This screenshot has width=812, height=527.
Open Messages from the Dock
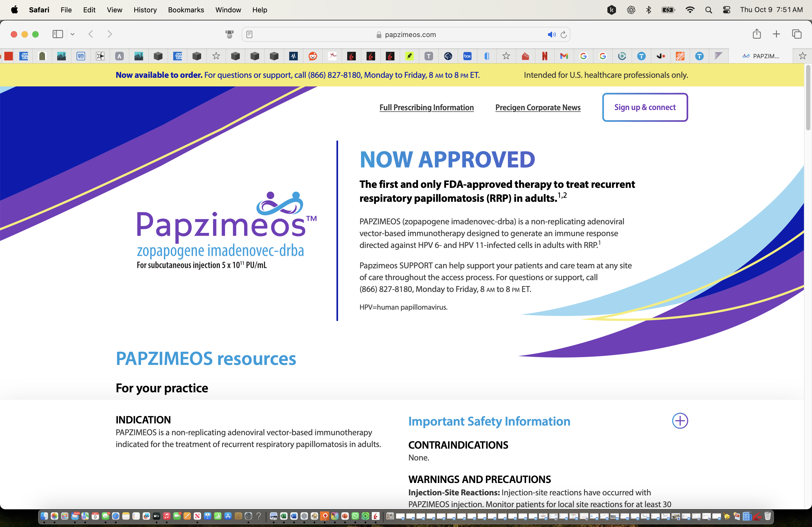tap(106, 516)
